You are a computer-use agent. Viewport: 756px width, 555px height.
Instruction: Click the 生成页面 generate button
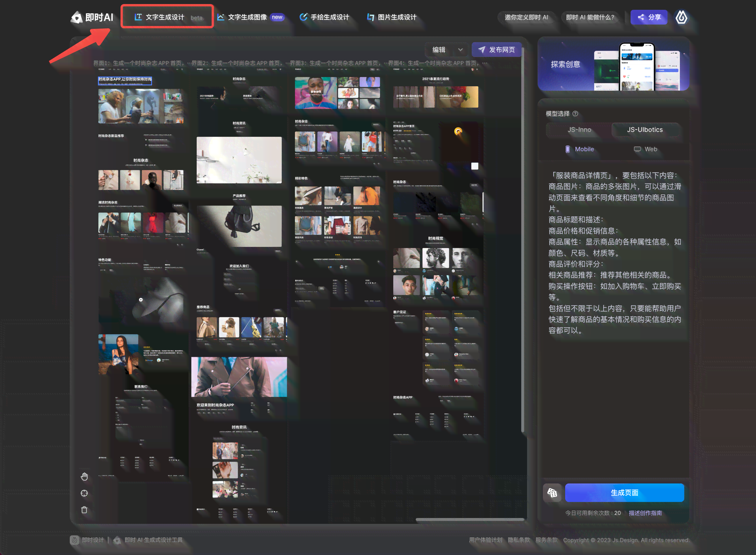click(625, 493)
